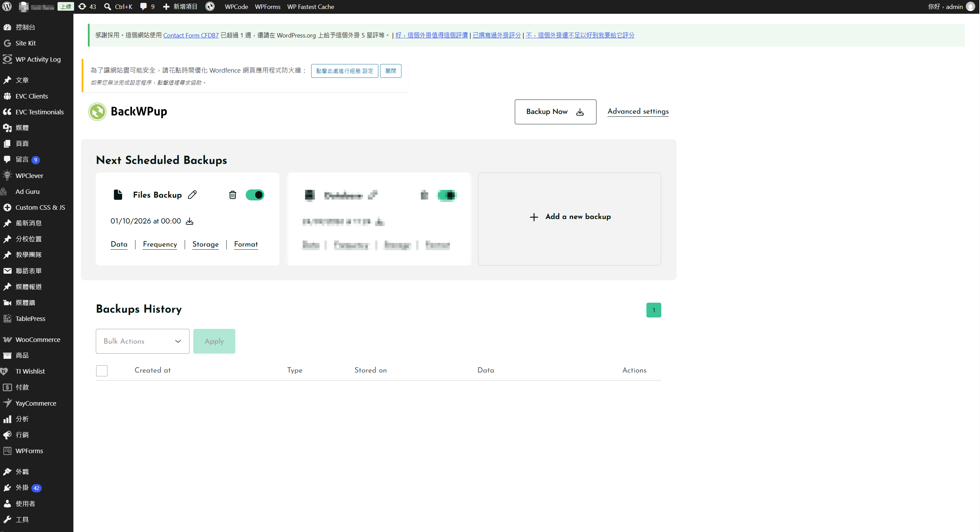Click 點擊此處進行組態設定 Wordfence button
980x532 pixels.
tap(345, 71)
